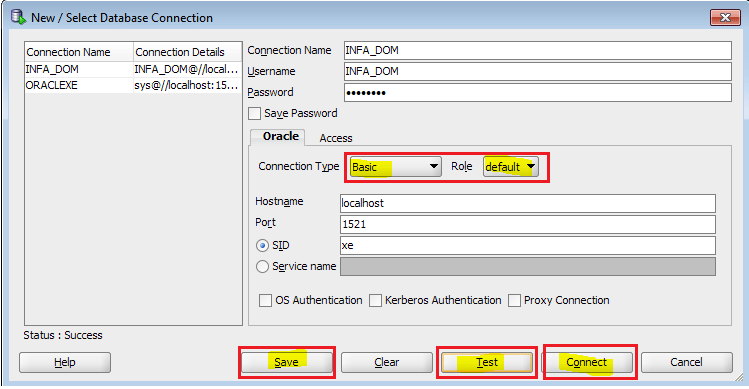Screen dimensions: 749x389
Task: Save the connection with Save button
Action: coord(287,362)
